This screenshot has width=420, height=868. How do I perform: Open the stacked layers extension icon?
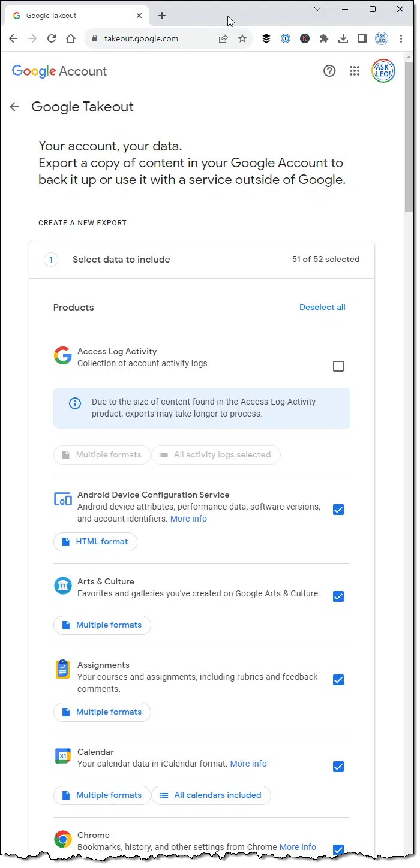(266, 38)
